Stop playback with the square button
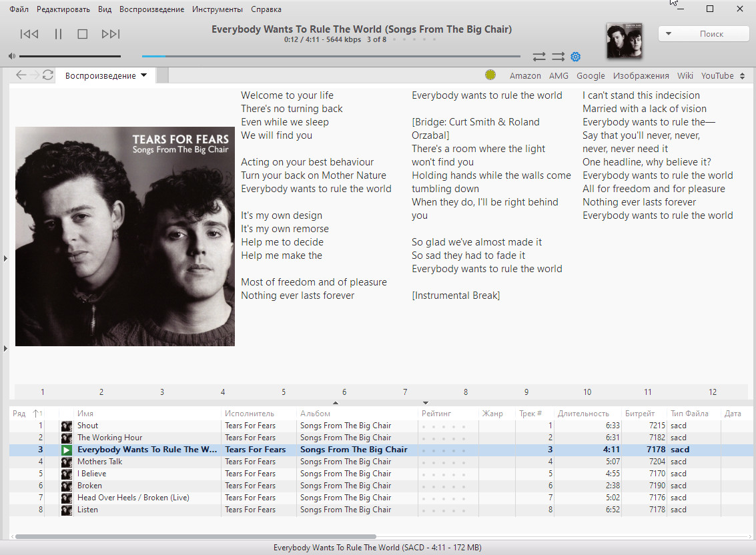 tap(83, 34)
